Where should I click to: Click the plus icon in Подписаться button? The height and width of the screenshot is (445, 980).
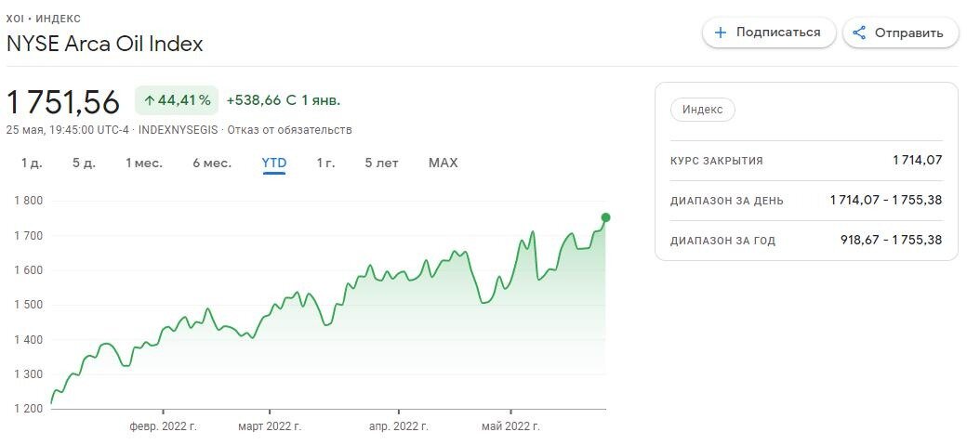[721, 33]
